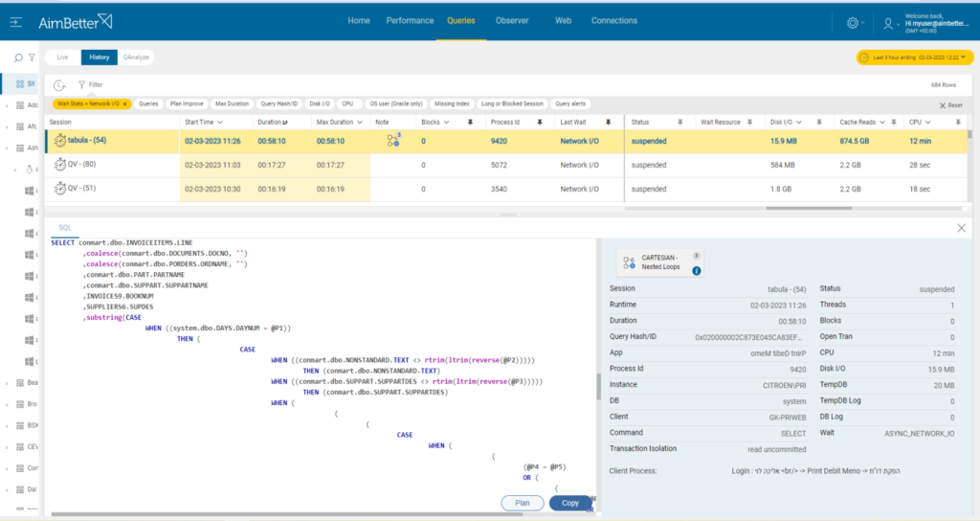Expand the Bea tree item in sidebar
The height and width of the screenshot is (521, 980).
(7, 383)
